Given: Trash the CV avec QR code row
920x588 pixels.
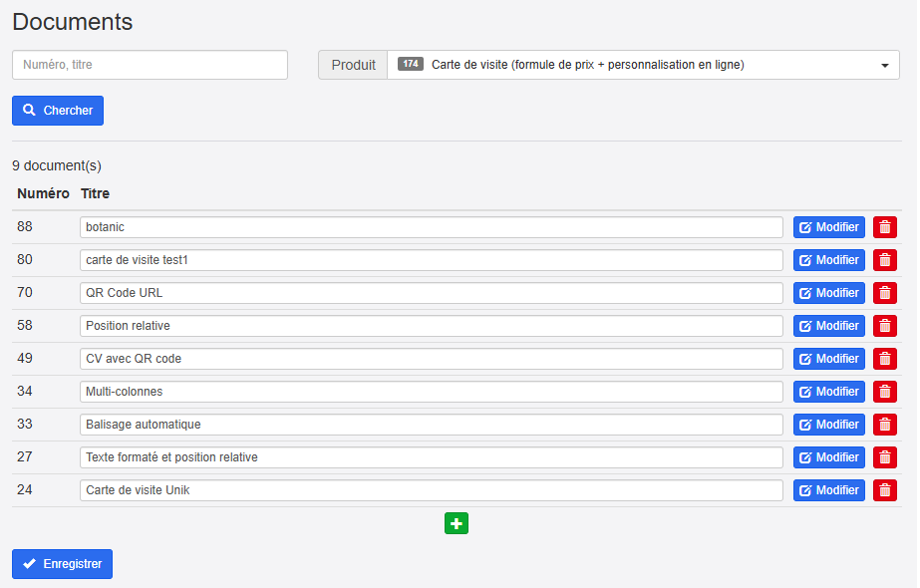Looking at the screenshot, I should [884, 359].
